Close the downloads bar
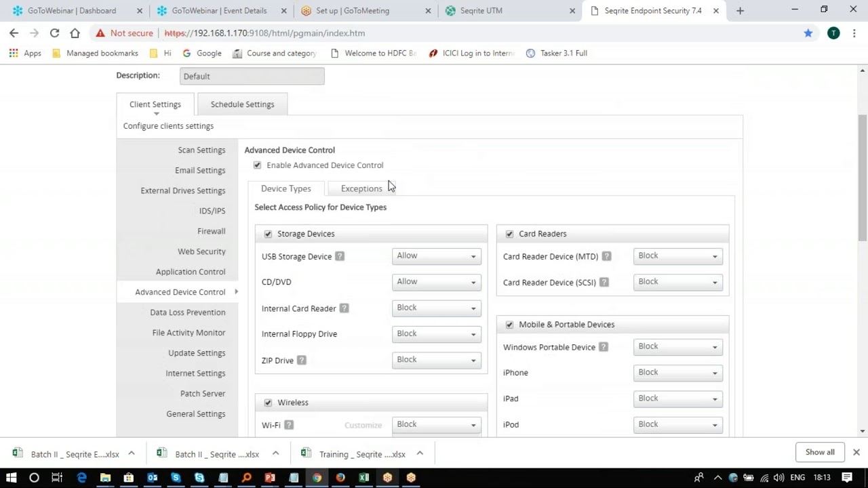Image resolution: width=868 pixels, height=488 pixels. pos(856,452)
